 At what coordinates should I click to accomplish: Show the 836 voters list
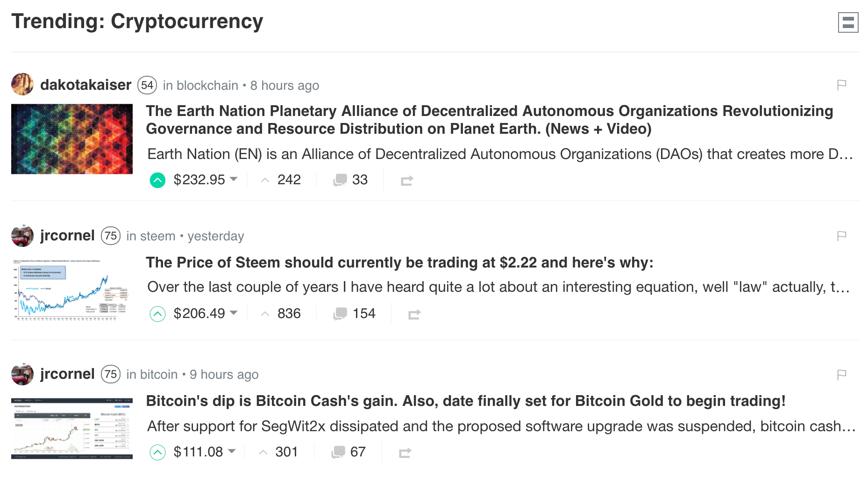[288, 314]
